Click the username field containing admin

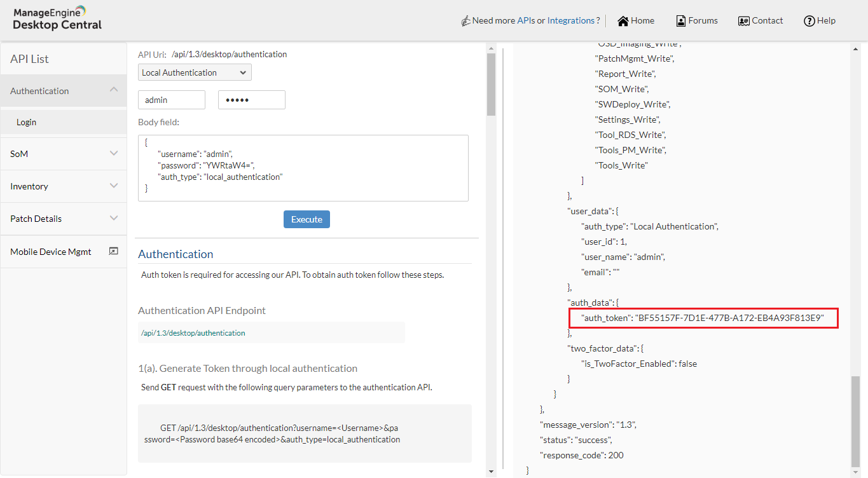tap(172, 100)
